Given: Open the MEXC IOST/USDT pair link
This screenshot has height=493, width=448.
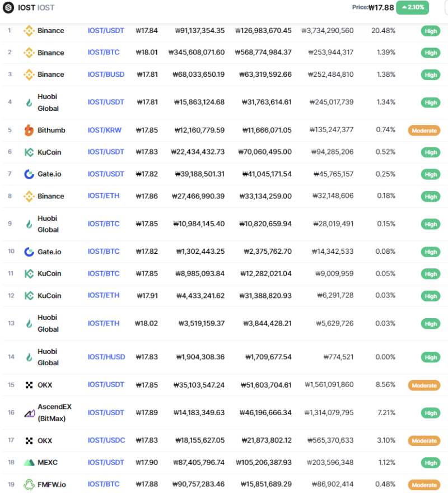Looking at the screenshot, I should (106, 463).
